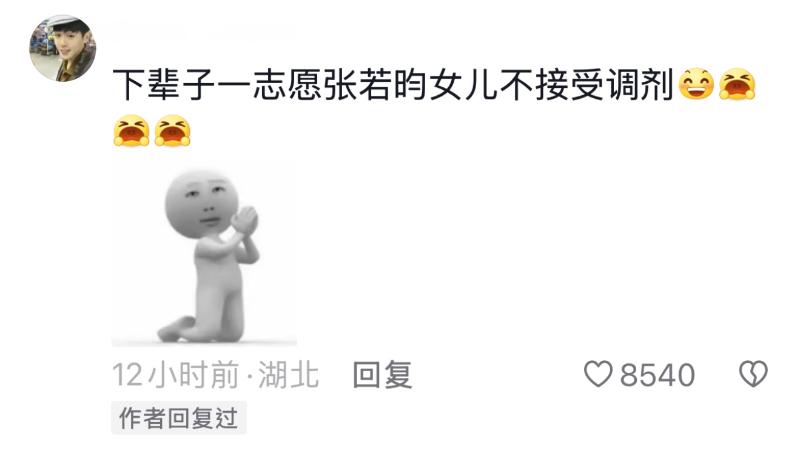Tap the grinning squint emoji after 调剂
Image resolution: width=800 pixels, height=453 pixels.
tap(696, 84)
